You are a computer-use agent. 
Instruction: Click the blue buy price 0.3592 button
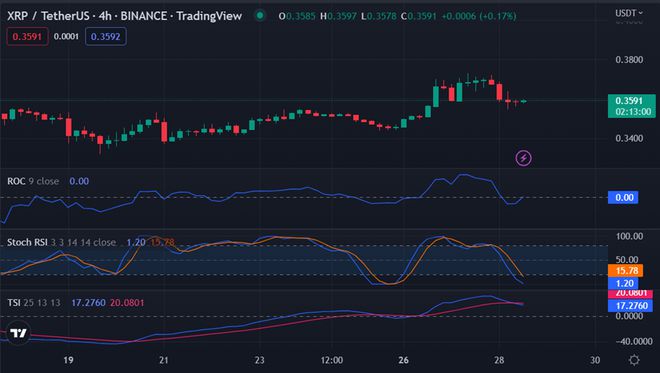(x=106, y=37)
